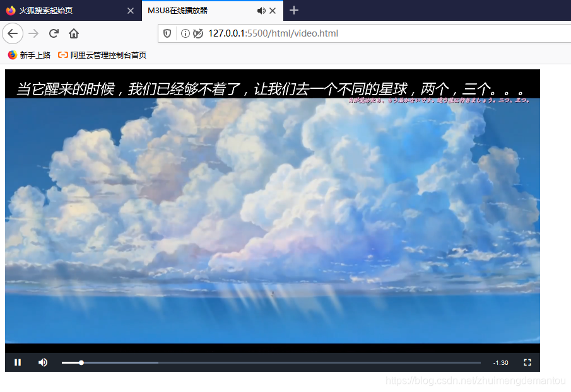Close the M3U8在线播放器 tab
The width and height of the screenshot is (571, 392).
[273, 11]
